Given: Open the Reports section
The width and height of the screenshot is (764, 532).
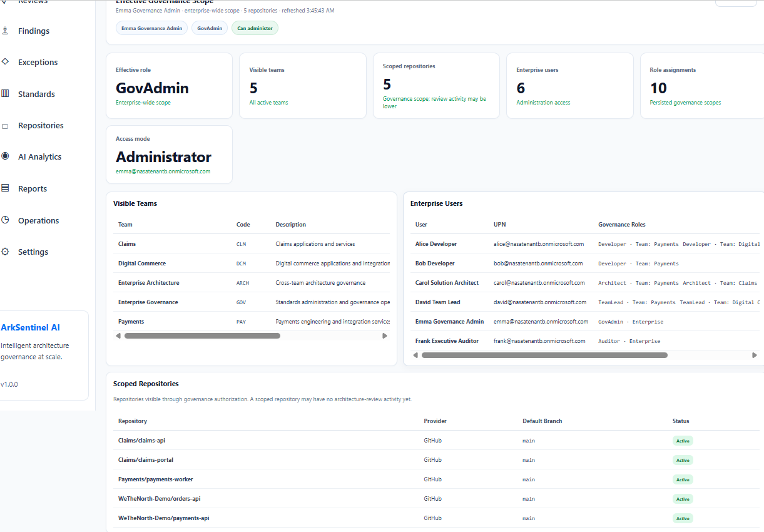Looking at the screenshot, I should tap(33, 188).
